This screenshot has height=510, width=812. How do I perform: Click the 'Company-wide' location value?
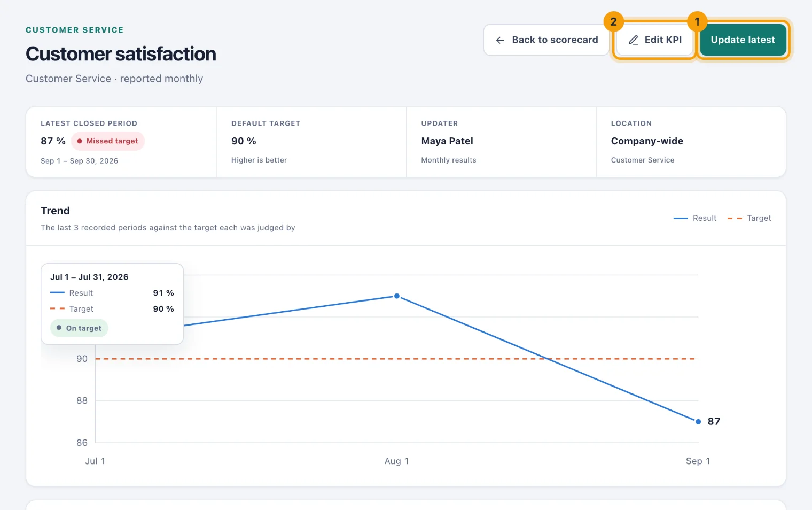click(x=647, y=141)
